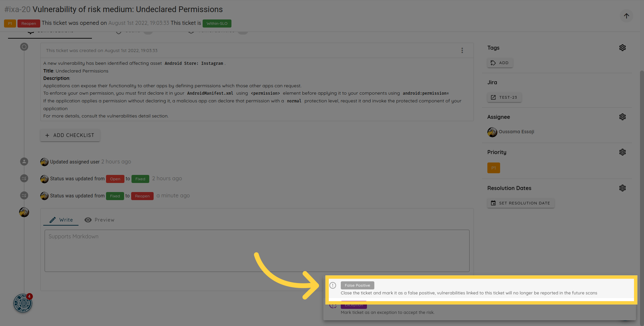Switch to the Preview tab
The width and height of the screenshot is (644, 326).
99,220
